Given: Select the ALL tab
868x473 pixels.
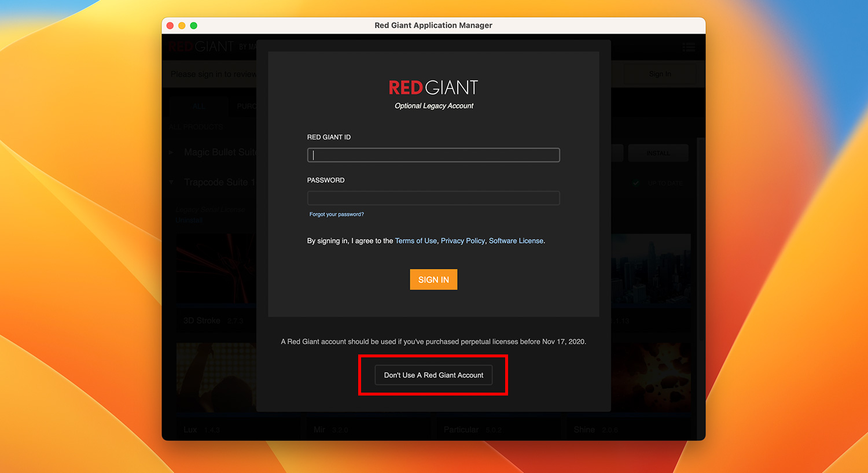Looking at the screenshot, I should click(198, 106).
